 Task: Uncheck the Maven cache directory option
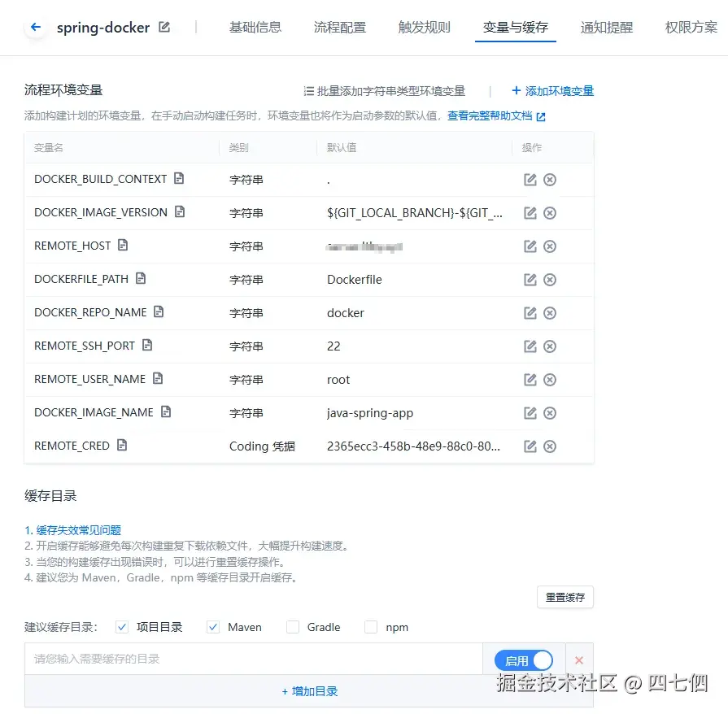[212, 627]
